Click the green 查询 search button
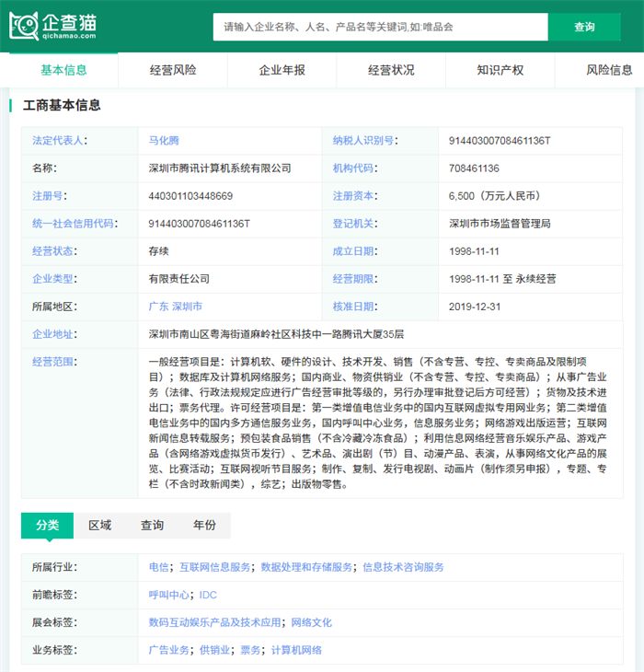The height and width of the screenshot is (672, 644). coord(584,27)
